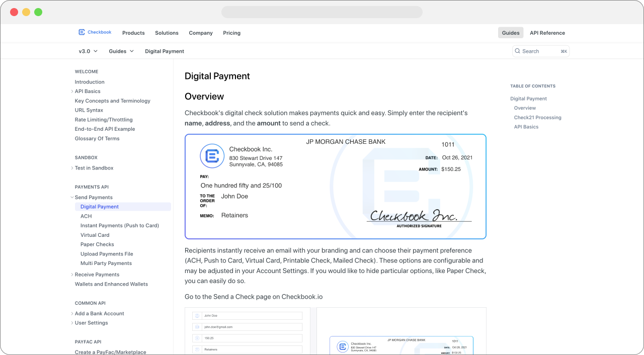
Task: Click the Add a Bank Account label
Action: (x=100, y=314)
